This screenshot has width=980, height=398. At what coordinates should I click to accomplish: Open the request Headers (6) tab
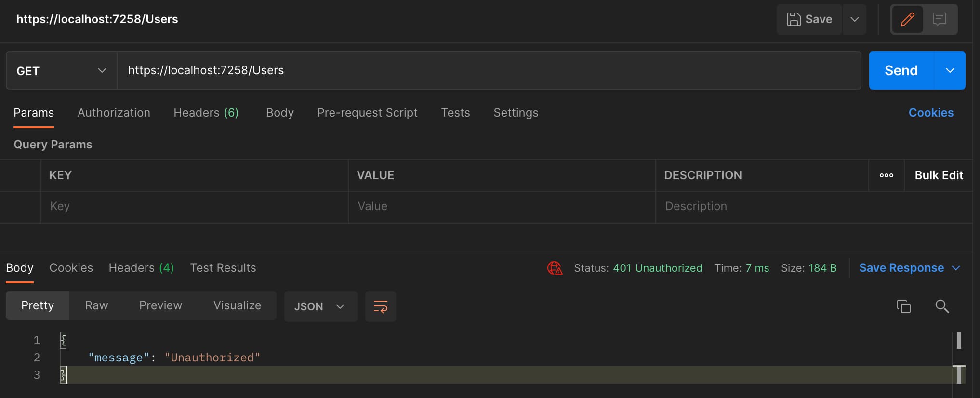206,113
